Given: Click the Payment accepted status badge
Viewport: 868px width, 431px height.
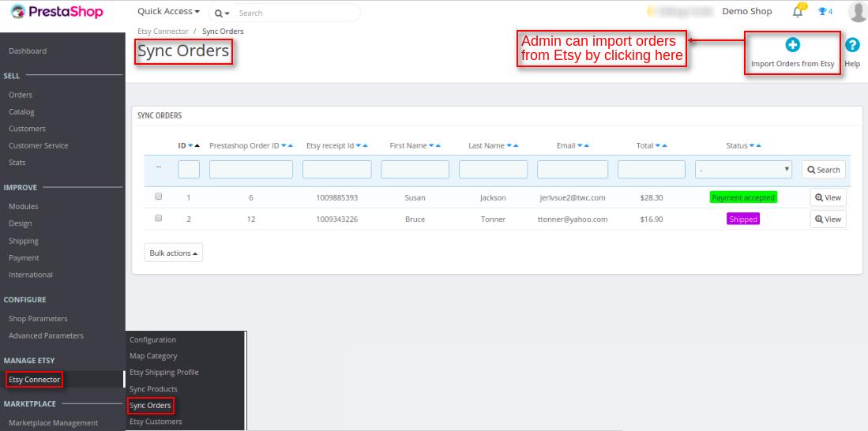Looking at the screenshot, I should [x=743, y=197].
